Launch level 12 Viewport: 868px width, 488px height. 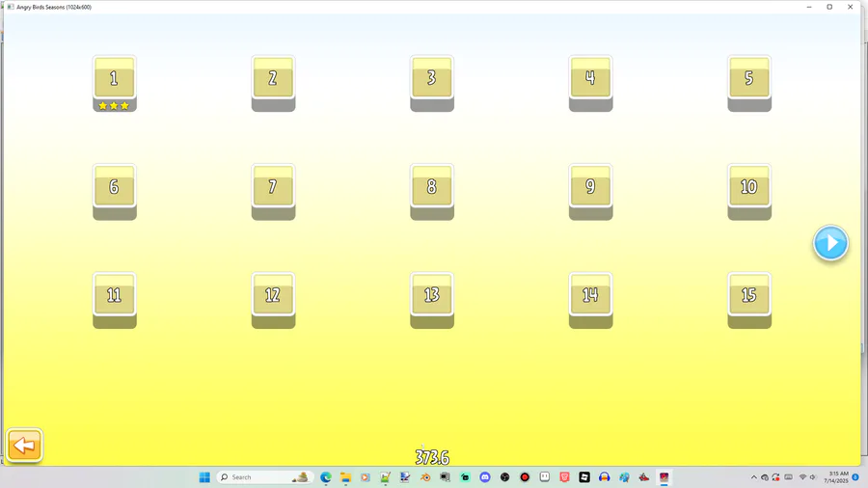(274, 300)
